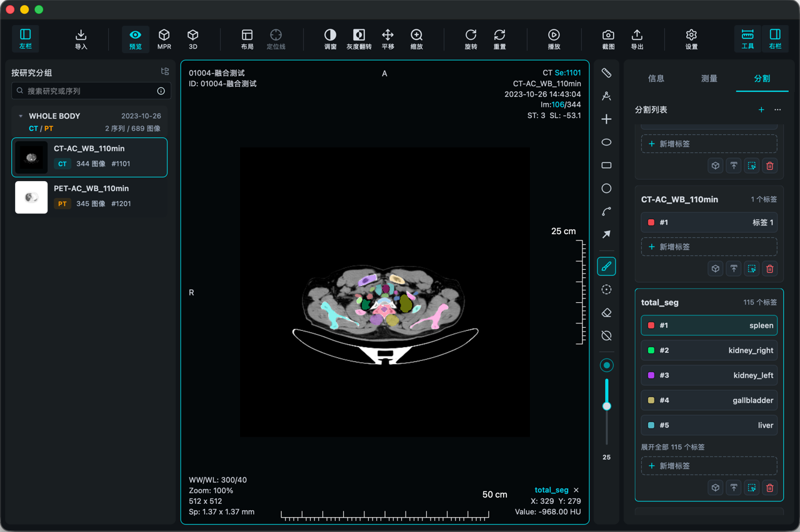Select 标签 1 in CT-AC_WB_110min segmentation

coord(709,222)
